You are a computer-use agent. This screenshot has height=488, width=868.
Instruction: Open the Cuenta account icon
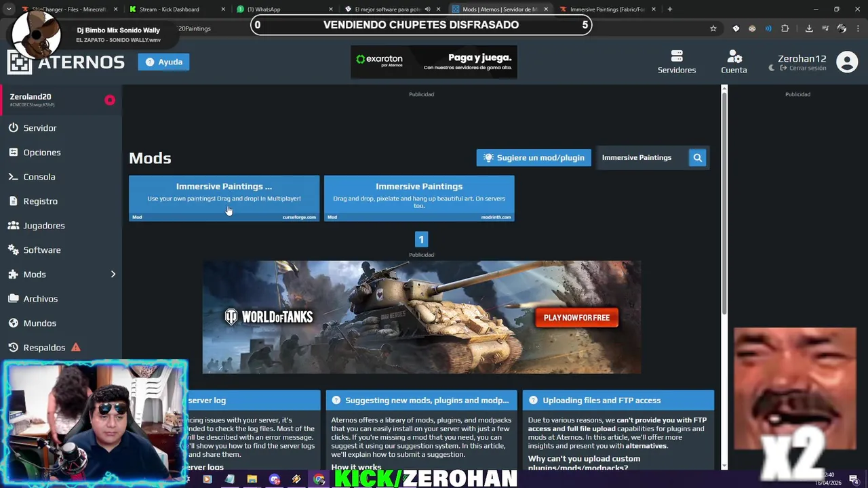(x=734, y=56)
